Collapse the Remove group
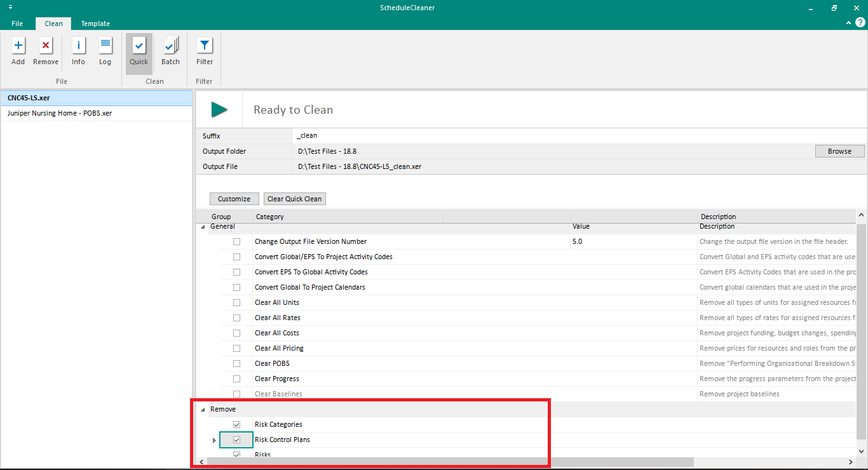 pyautogui.click(x=203, y=410)
